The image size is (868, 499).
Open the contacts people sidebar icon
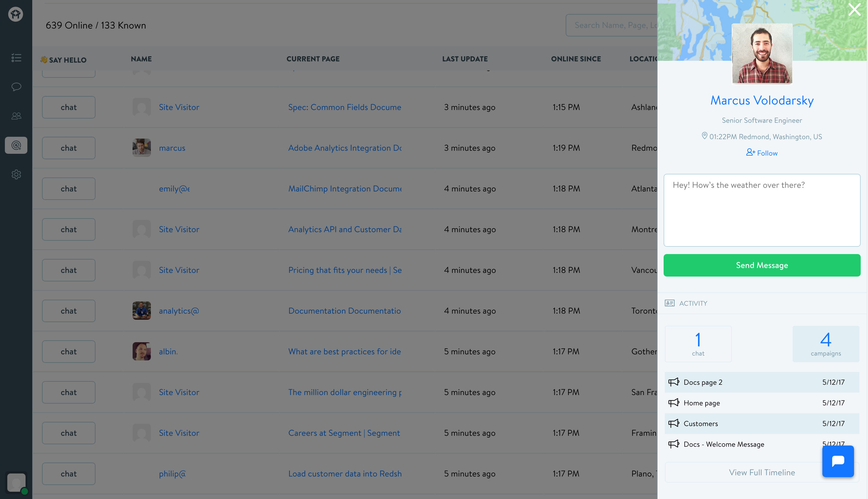point(16,116)
